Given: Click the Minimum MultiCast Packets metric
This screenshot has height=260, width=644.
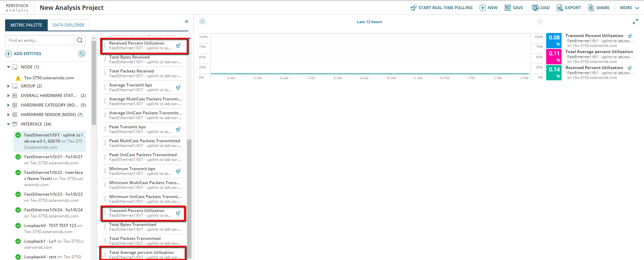Looking at the screenshot, I should tap(142, 185).
